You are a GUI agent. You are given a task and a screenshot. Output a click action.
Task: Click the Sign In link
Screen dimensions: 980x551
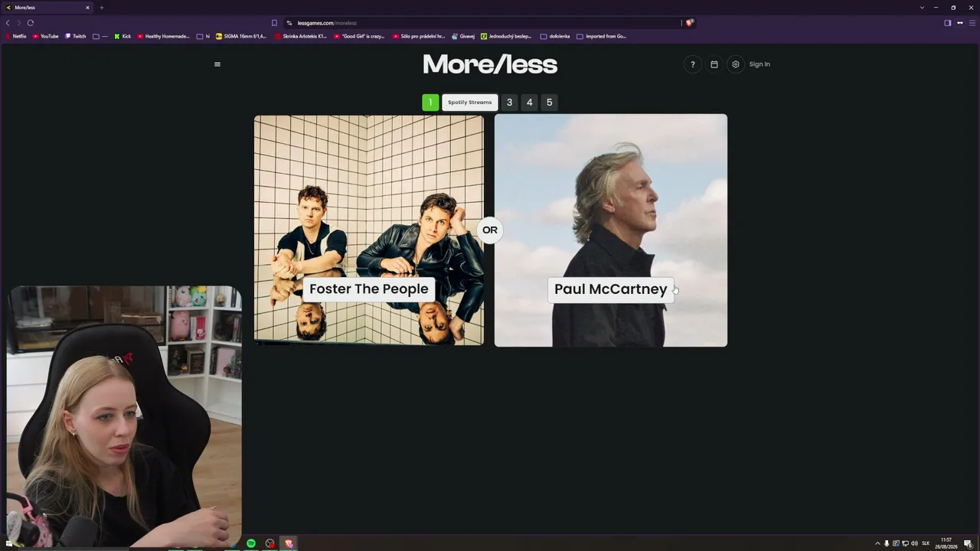(x=759, y=64)
